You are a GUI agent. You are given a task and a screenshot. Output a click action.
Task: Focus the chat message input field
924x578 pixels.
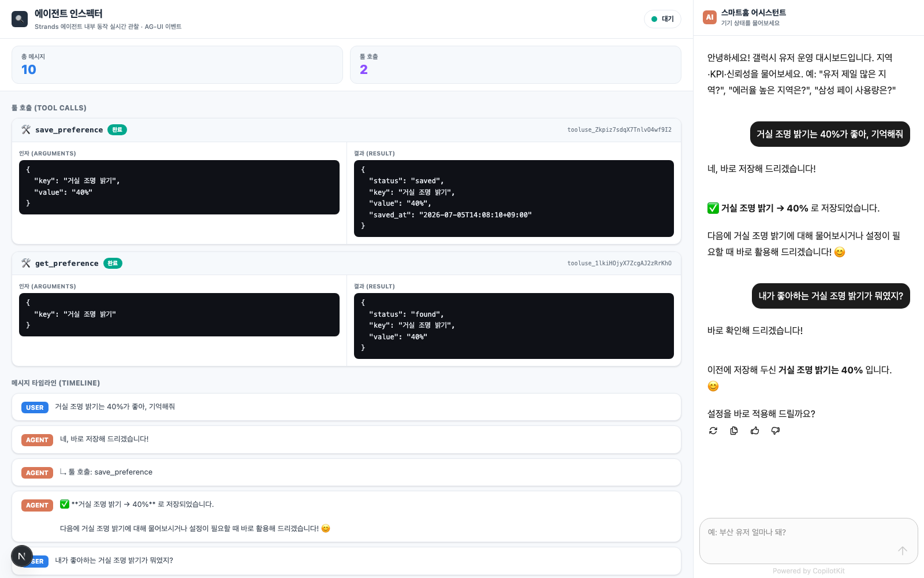coord(808,541)
